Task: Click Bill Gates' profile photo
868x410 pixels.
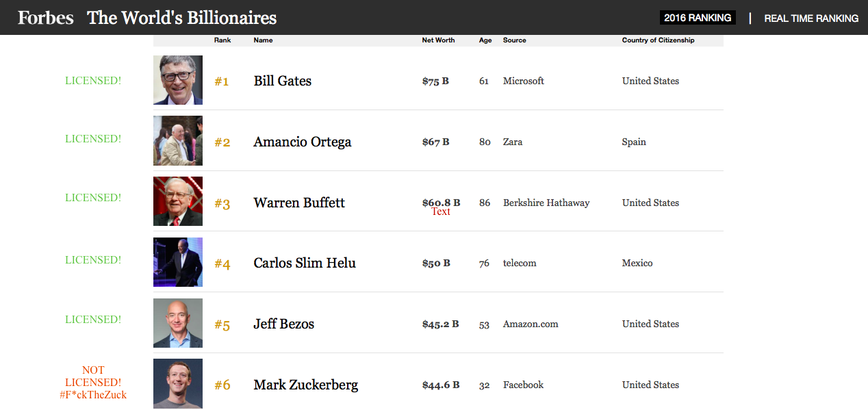Action: [x=178, y=80]
